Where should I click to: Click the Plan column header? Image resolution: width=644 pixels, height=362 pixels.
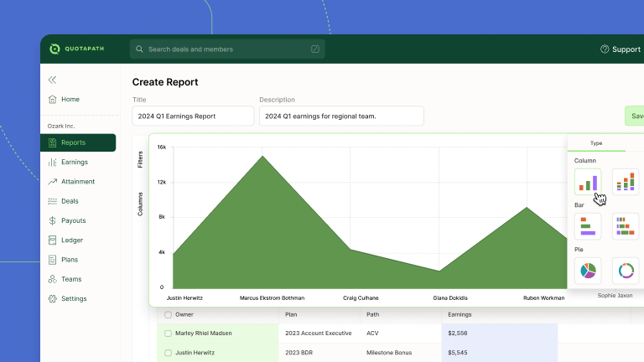tap(291, 314)
